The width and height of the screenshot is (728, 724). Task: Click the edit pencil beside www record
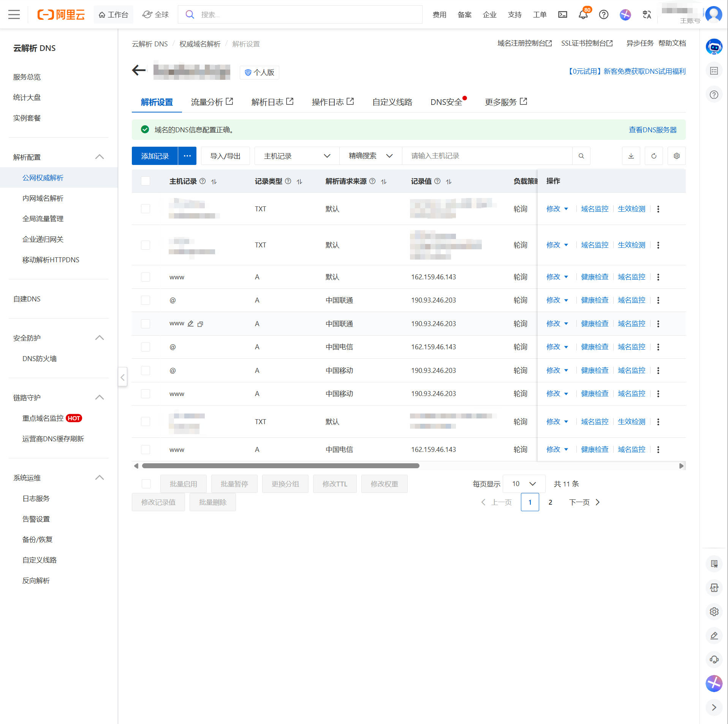point(191,324)
